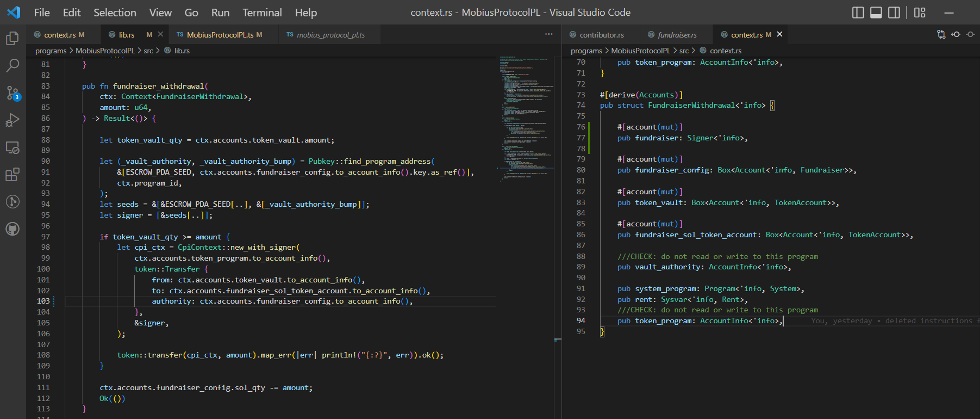Open the Go menu
This screenshot has width=980, height=419.
(x=191, y=13)
